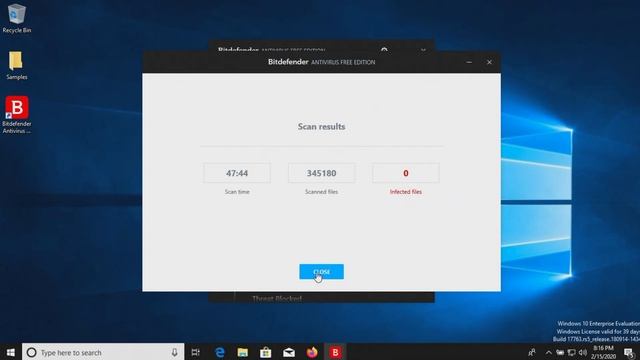Expand hidden system tray icons chevron

549,352
